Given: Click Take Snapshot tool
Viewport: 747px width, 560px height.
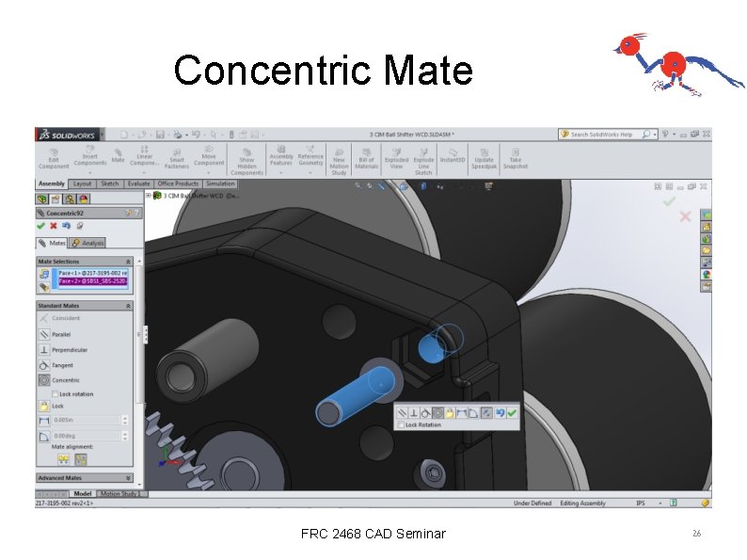Looking at the screenshot, I should pos(516,159).
